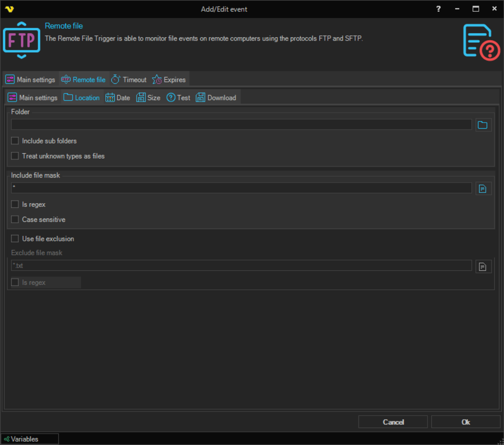504x445 pixels.
Task: Go to the Download sub-tab
Action: tap(216, 98)
